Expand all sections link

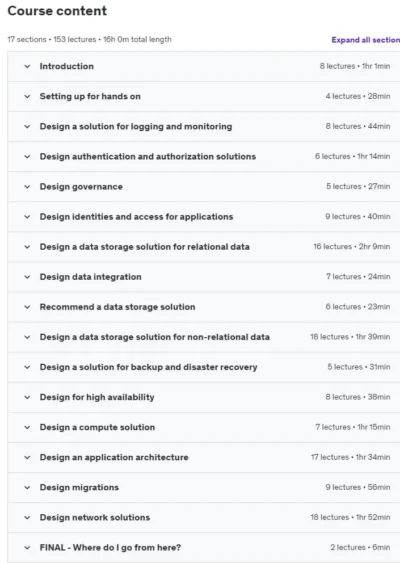pos(366,40)
